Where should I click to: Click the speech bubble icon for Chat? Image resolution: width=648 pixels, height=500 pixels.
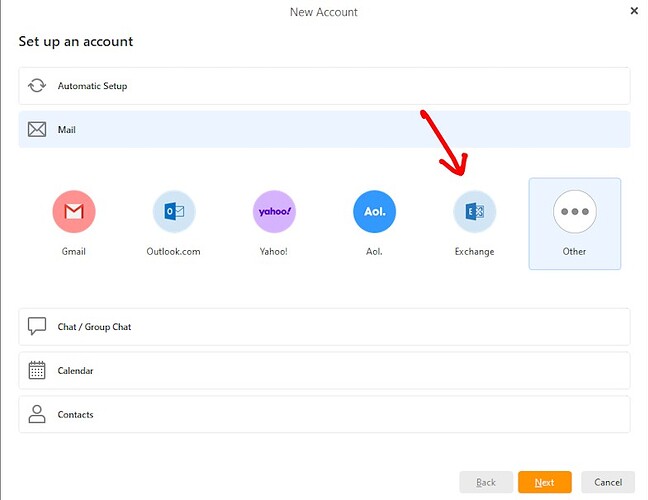coord(37,327)
